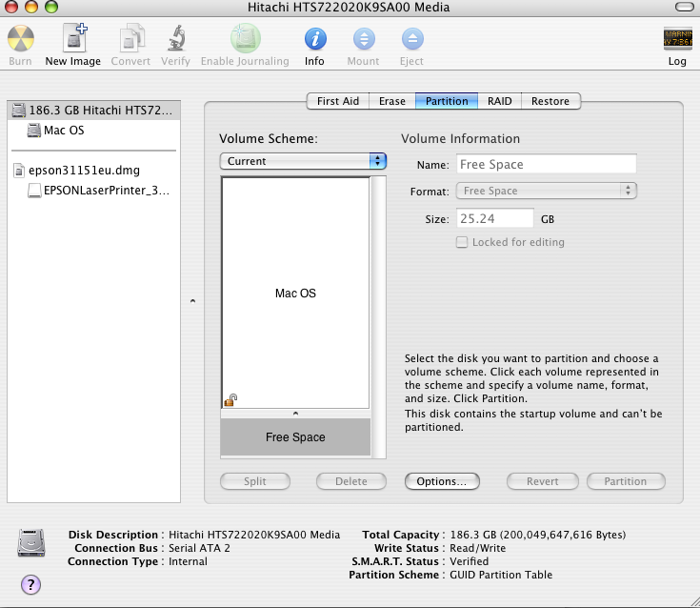The width and height of the screenshot is (700, 608).
Task: Open the Volume Scheme Current dropdown
Action: pos(303,161)
